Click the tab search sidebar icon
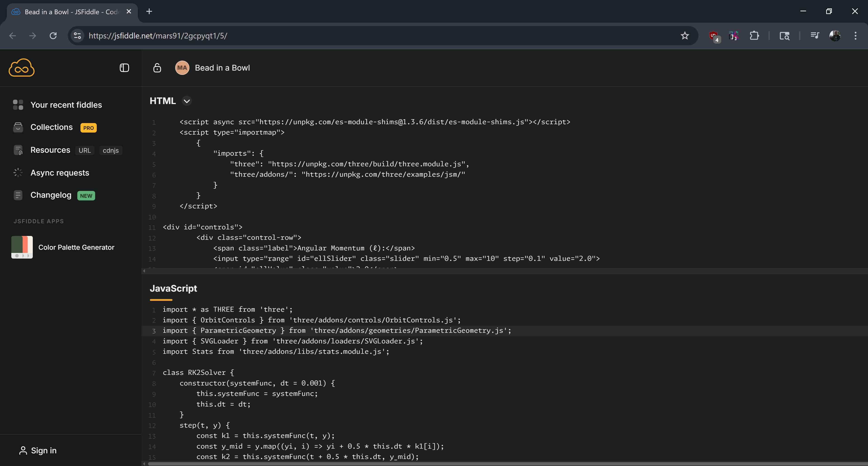 point(784,36)
